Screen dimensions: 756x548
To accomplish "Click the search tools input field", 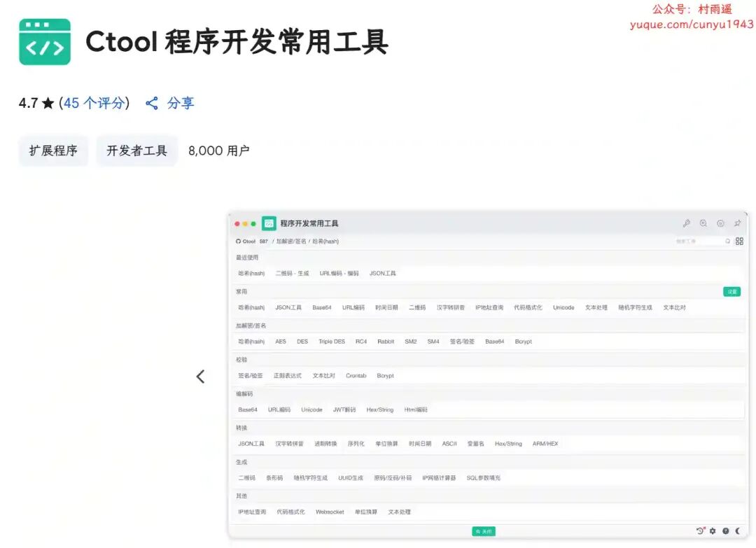I will [699, 241].
